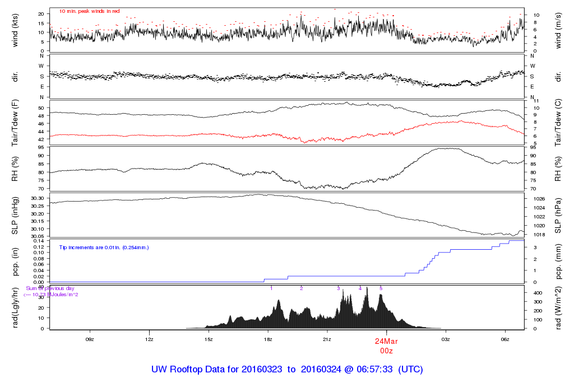The width and height of the screenshot is (574, 392).
Task: Click the 'SLP (inHg)' axis label
Action: coord(15,216)
